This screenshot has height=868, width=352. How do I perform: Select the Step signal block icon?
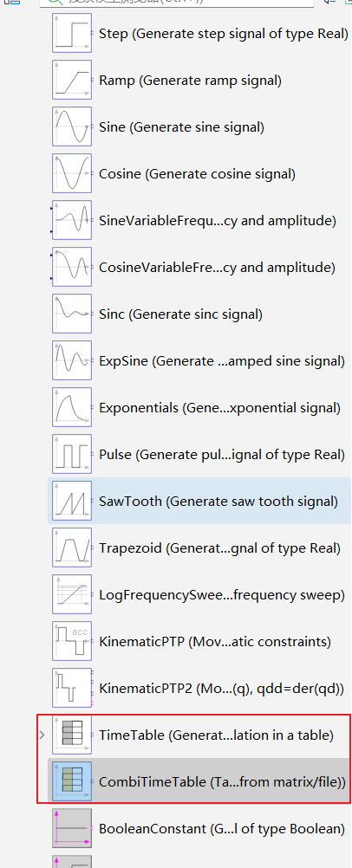click(72, 33)
